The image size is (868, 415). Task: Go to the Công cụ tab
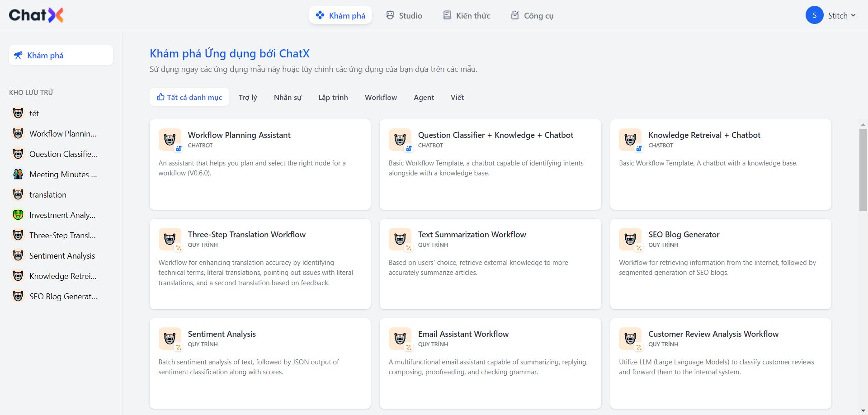[x=532, y=15]
